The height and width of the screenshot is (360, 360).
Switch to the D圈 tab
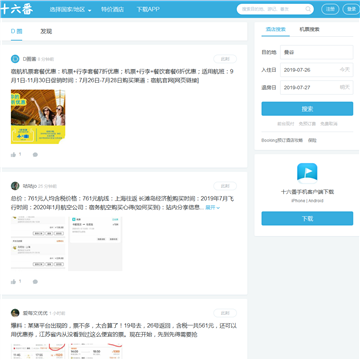[16, 31]
